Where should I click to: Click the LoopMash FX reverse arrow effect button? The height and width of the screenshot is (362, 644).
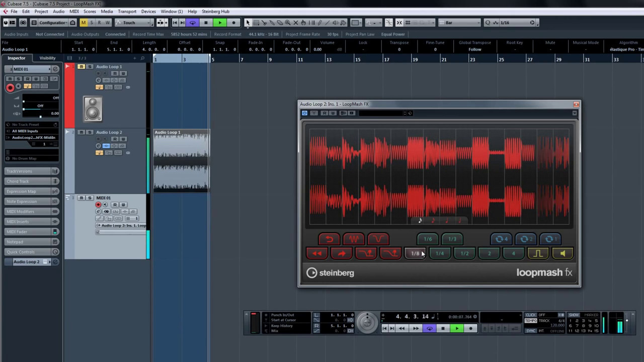click(329, 239)
